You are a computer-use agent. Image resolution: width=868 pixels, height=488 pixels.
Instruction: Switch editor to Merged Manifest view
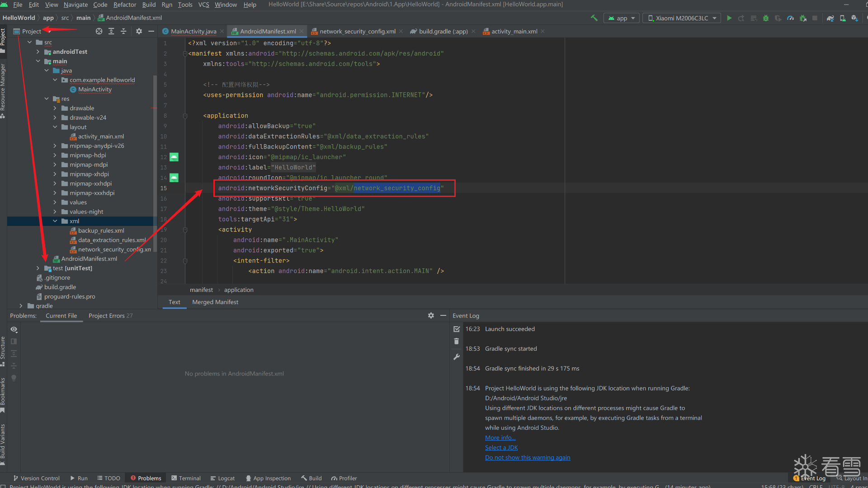pos(215,302)
